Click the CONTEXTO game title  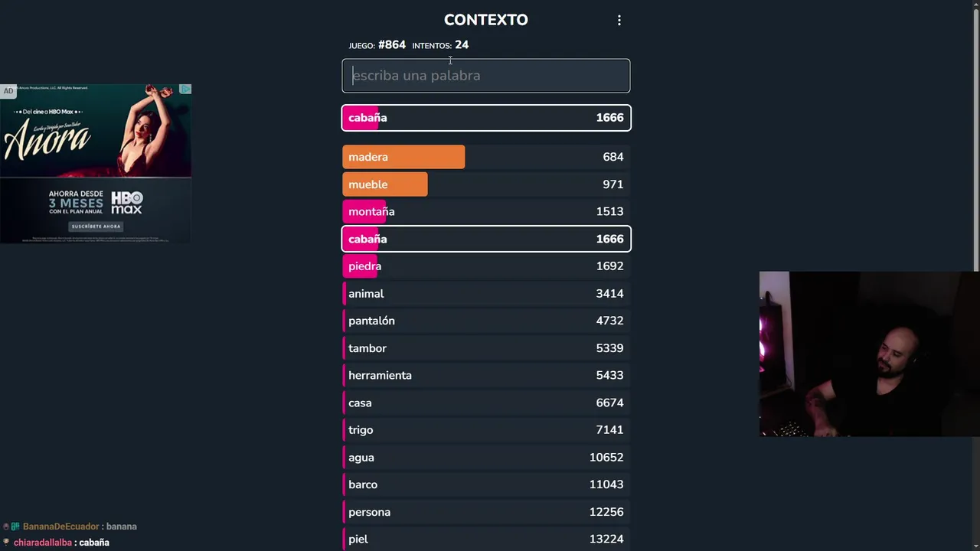pos(486,20)
